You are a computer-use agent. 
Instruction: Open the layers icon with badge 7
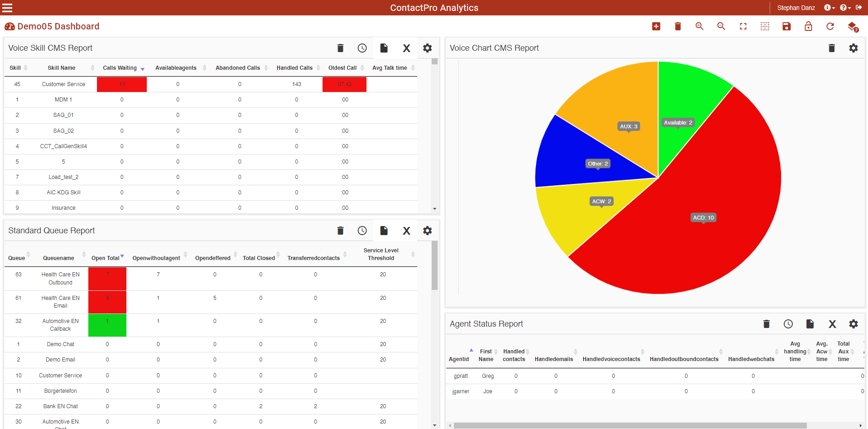pyautogui.click(x=852, y=27)
